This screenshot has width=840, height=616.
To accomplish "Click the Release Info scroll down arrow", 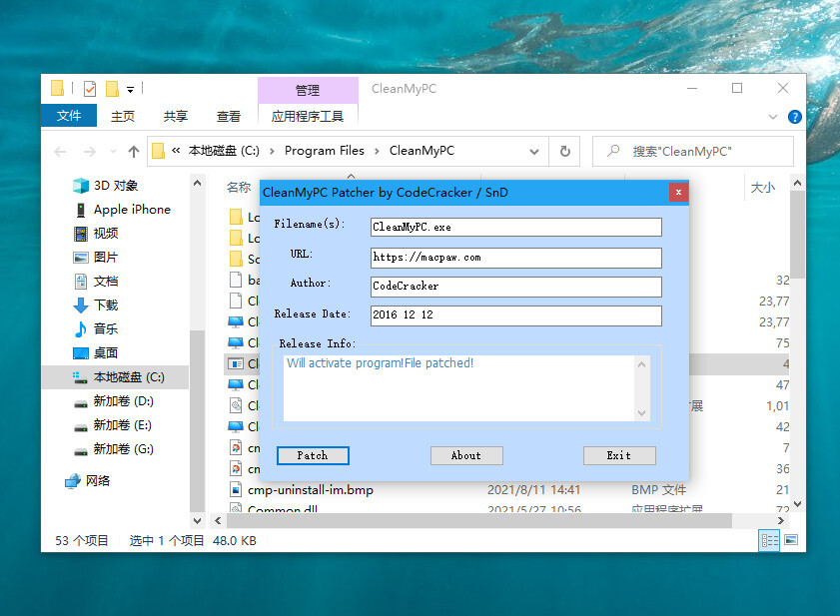I will point(642,412).
